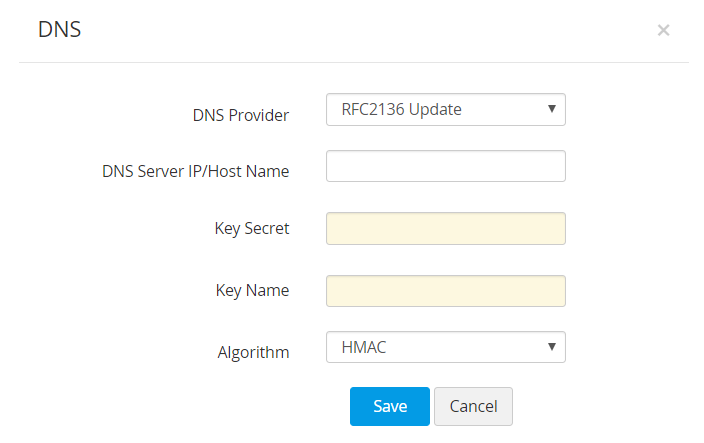The width and height of the screenshot is (704, 443).
Task: Select the Key Name text box
Action: [x=445, y=291]
